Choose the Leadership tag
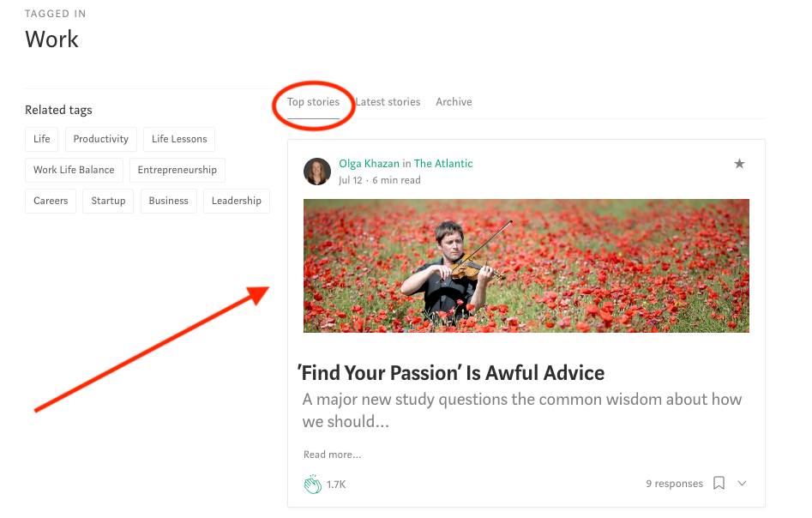812x518 pixels. pyautogui.click(x=237, y=201)
